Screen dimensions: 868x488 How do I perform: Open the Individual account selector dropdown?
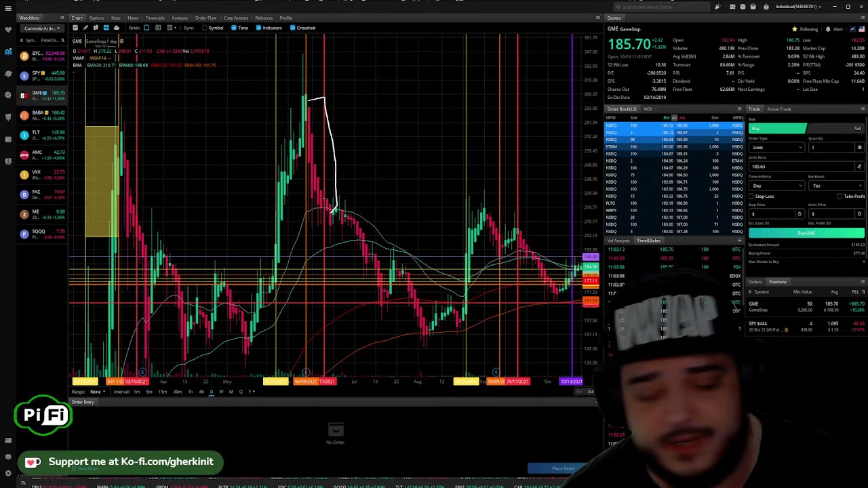pos(799,7)
